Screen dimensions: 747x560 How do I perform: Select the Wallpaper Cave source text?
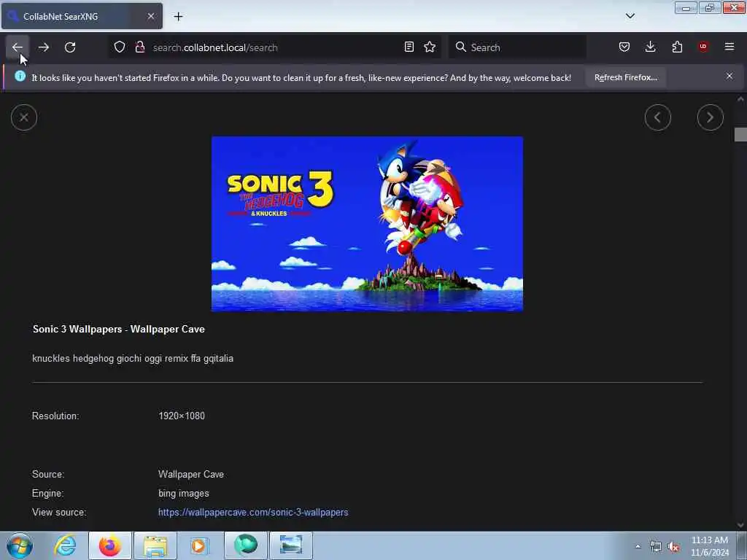[x=190, y=474]
